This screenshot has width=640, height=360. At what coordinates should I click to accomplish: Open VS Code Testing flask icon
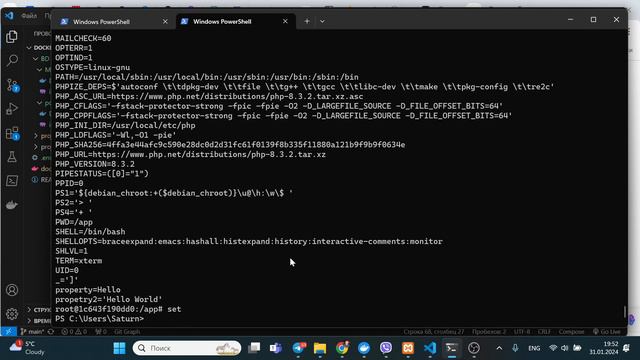point(12,157)
